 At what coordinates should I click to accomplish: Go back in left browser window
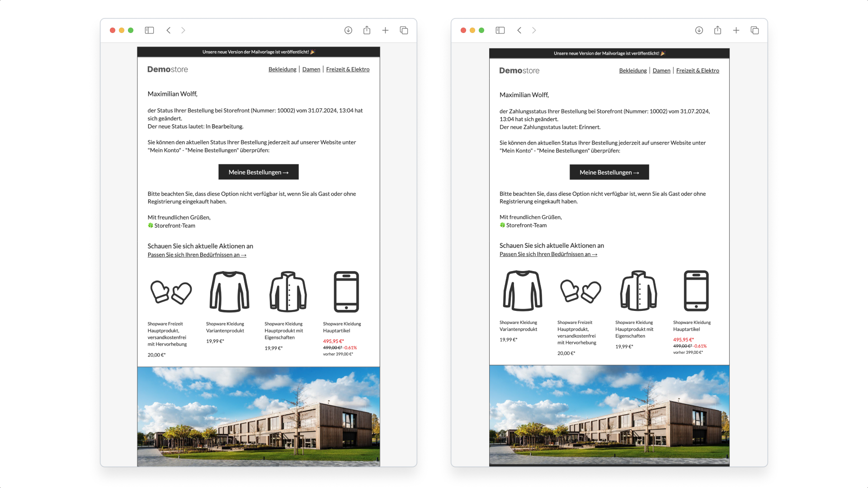(169, 30)
